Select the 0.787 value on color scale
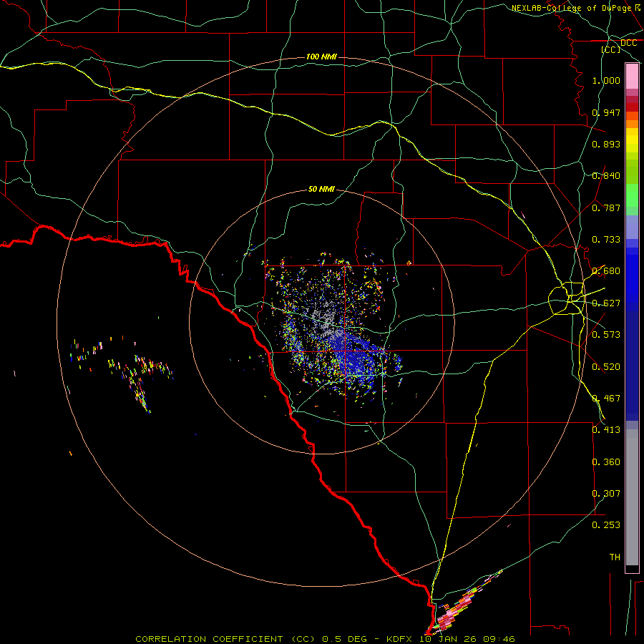644x644 pixels. (606, 208)
